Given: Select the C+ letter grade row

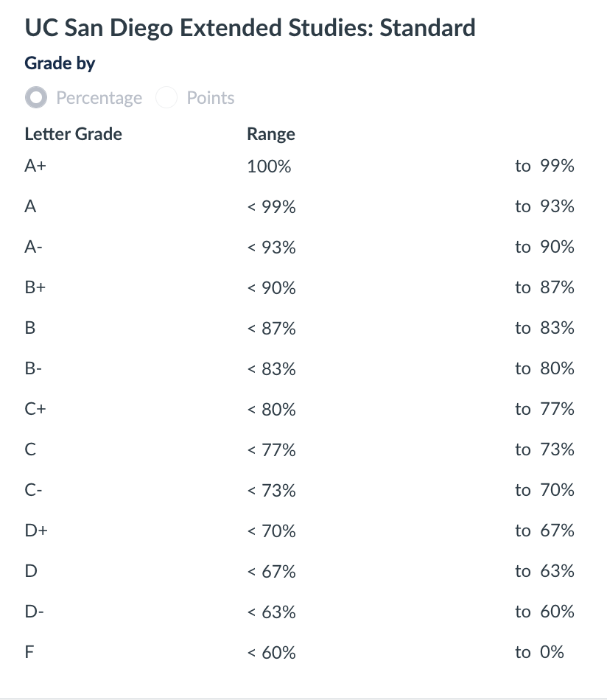Looking at the screenshot, I should click(x=34, y=409).
